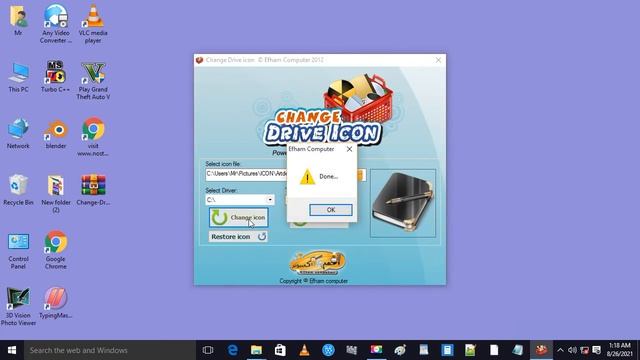This screenshot has width=640, height=360.
Task: Open the Windows Start menu
Action: tap(12, 350)
